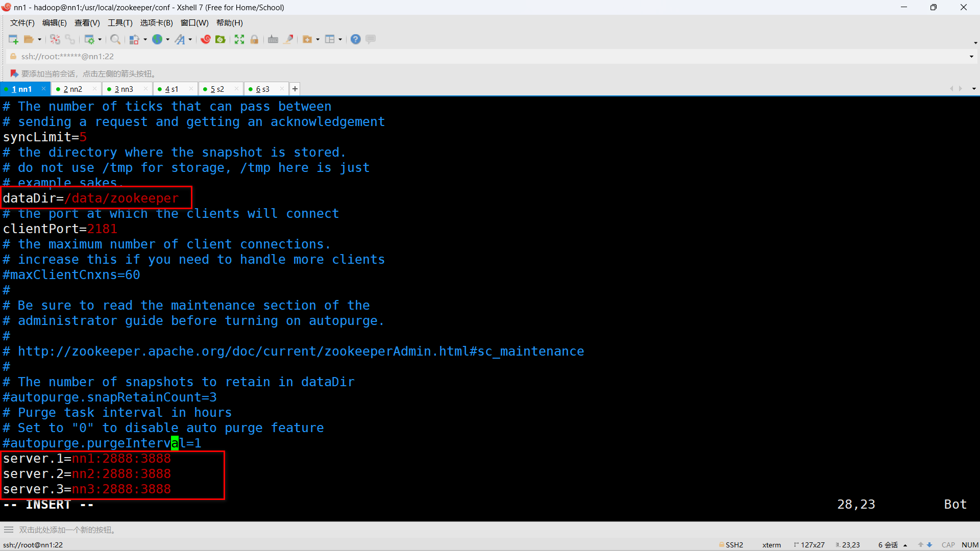Switch to the 3 nn3 session tab
The width and height of the screenshot is (980, 551).
pos(124,89)
